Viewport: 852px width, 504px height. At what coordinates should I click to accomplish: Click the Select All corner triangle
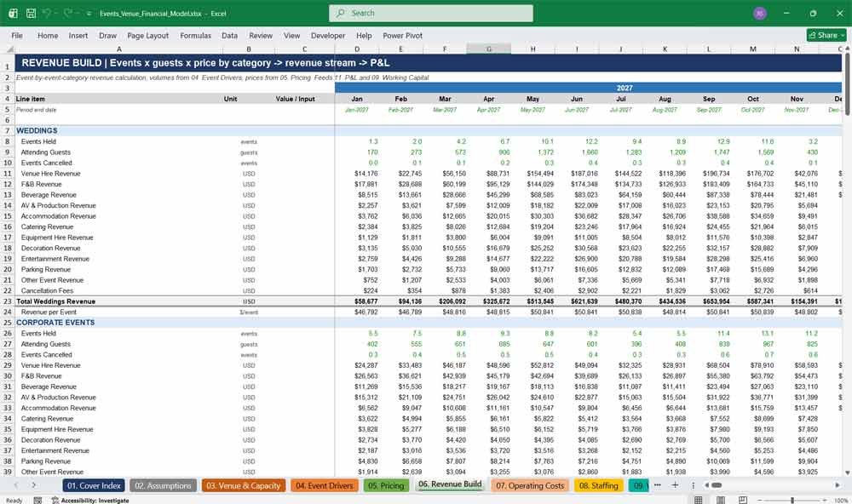(x=9, y=49)
